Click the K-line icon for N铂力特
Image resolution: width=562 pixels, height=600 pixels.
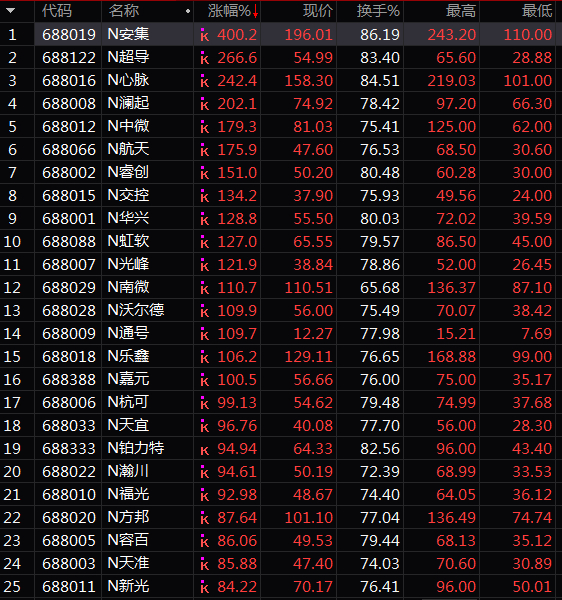[x=205, y=450]
